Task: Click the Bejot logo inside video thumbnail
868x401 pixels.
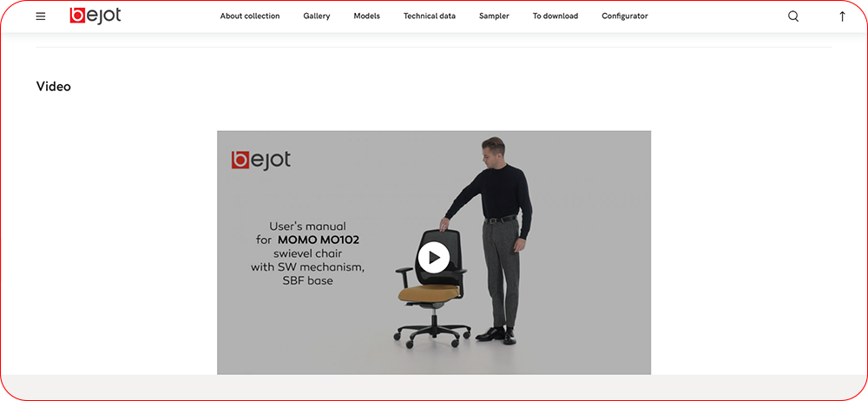Action: [x=260, y=160]
